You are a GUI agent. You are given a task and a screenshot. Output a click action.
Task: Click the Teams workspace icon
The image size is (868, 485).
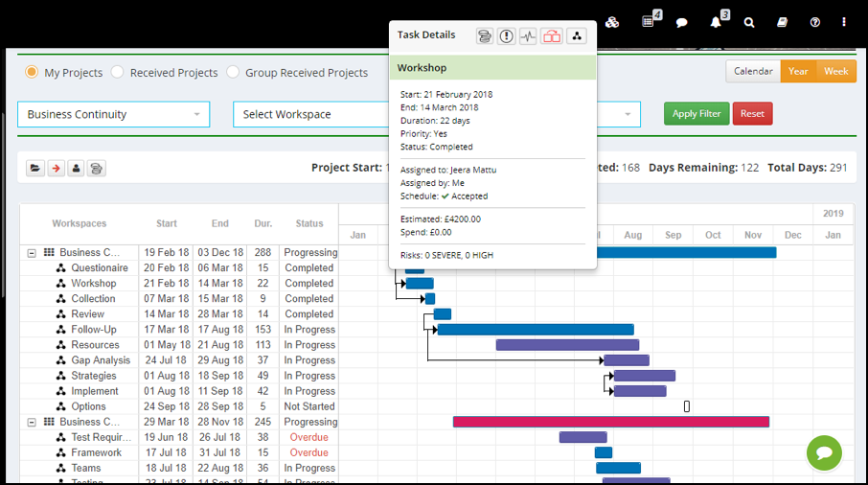61,469
